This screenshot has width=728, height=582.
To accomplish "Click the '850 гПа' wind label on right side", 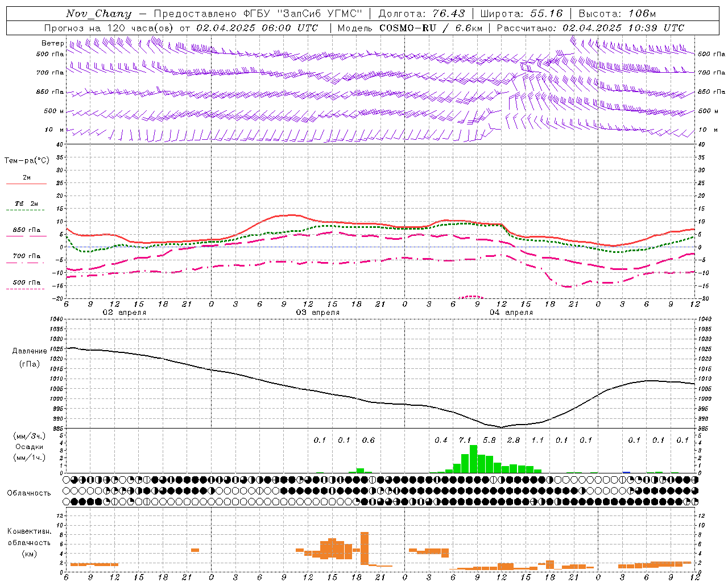I will (x=712, y=92).
